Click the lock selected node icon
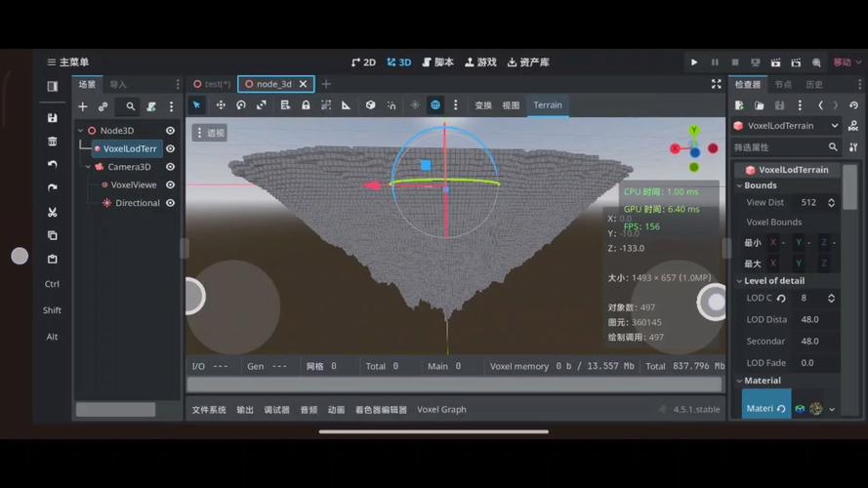The image size is (868, 488). click(x=306, y=105)
